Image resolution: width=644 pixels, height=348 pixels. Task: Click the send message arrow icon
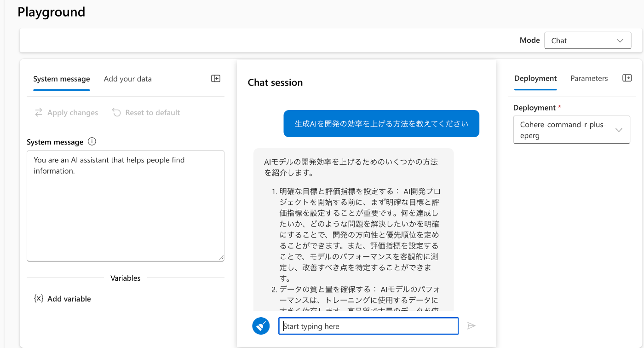tap(471, 326)
